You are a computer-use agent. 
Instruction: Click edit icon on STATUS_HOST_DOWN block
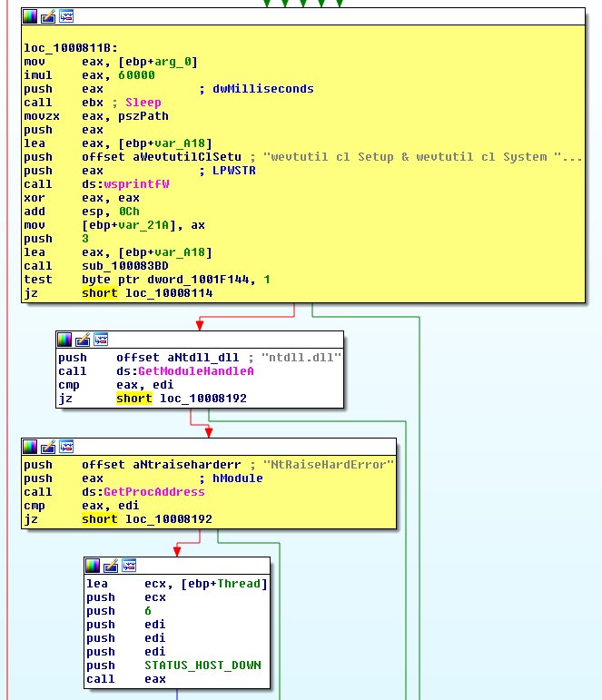tap(111, 566)
